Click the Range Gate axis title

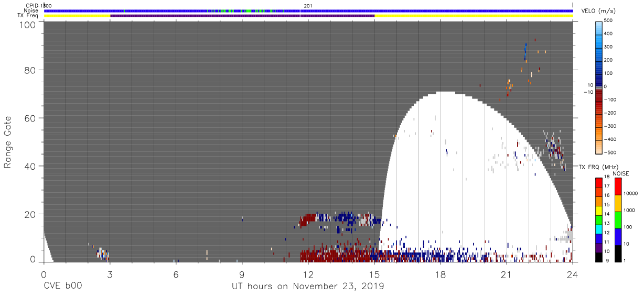click(x=8, y=141)
